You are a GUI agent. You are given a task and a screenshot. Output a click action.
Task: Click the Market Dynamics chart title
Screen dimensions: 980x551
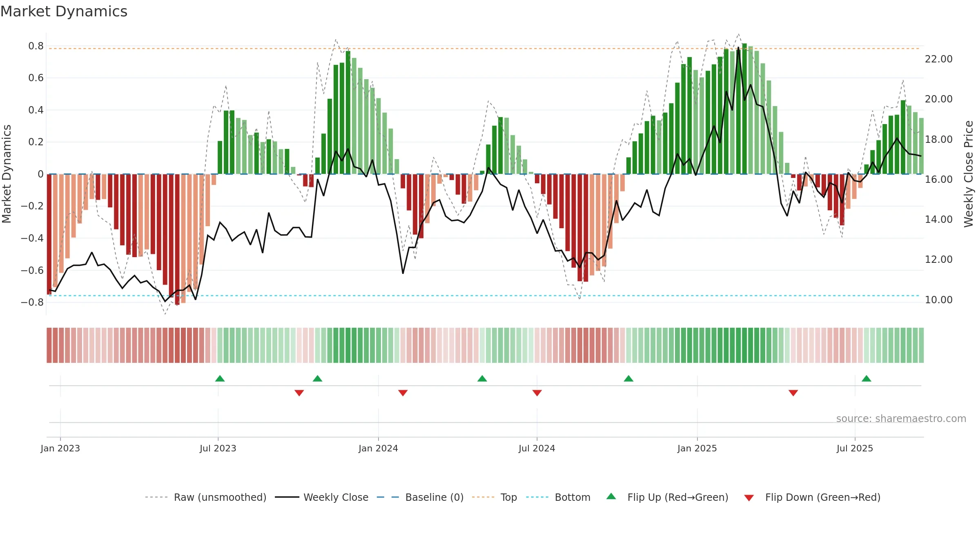click(x=64, y=11)
